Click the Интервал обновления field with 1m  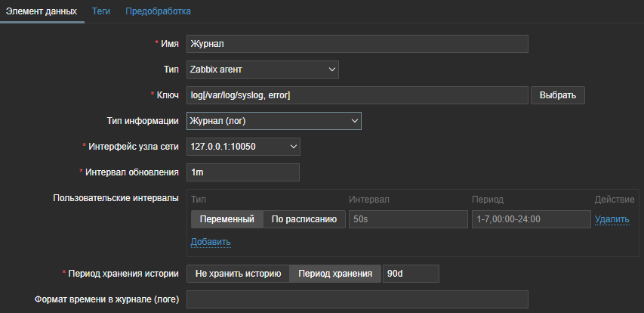[242, 172]
